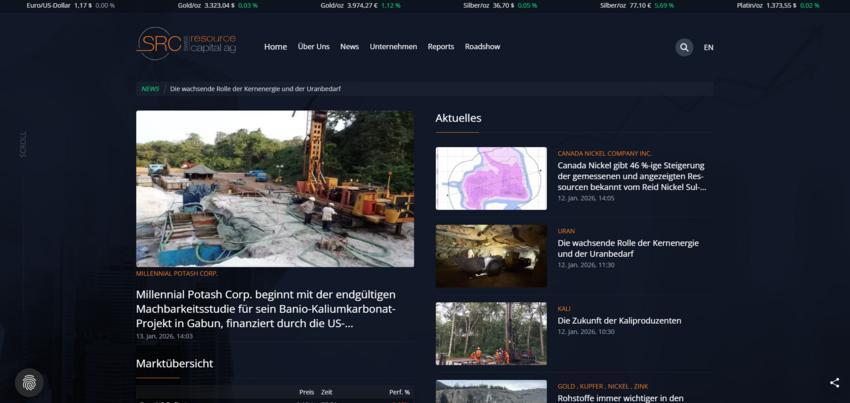Open the uranium mine tunnel thumbnail

tap(491, 255)
